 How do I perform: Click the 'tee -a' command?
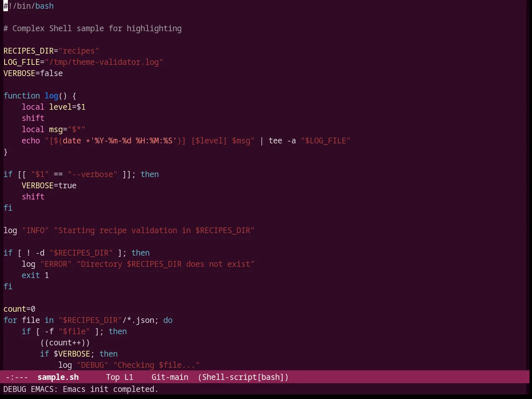tap(282, 140)
